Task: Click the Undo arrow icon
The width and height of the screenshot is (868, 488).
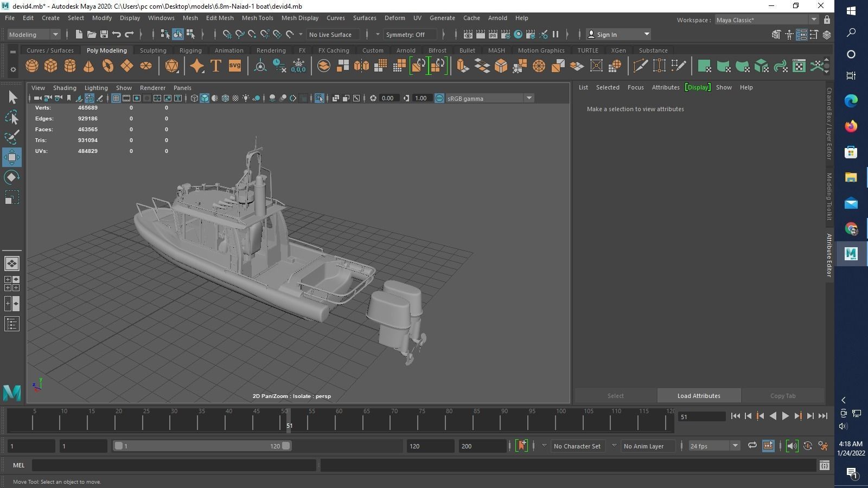Action: tap(116, 34)
